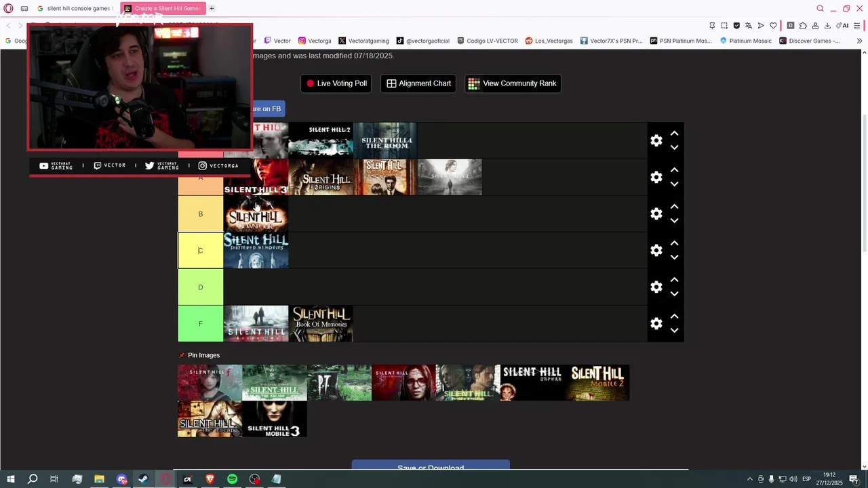The width and height of the screenshot is (868, 488).
Task: Click the snapshot selection icon in toolbar
Action: point(724,26)
